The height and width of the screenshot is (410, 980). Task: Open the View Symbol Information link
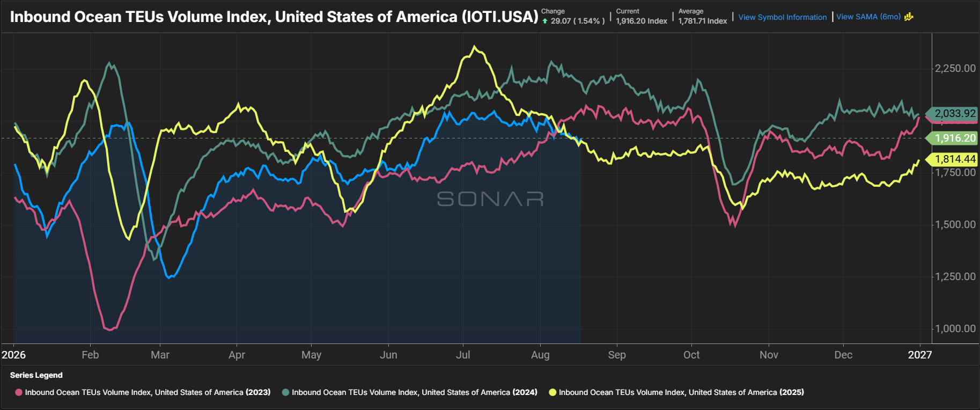click(x=783, y=17)
